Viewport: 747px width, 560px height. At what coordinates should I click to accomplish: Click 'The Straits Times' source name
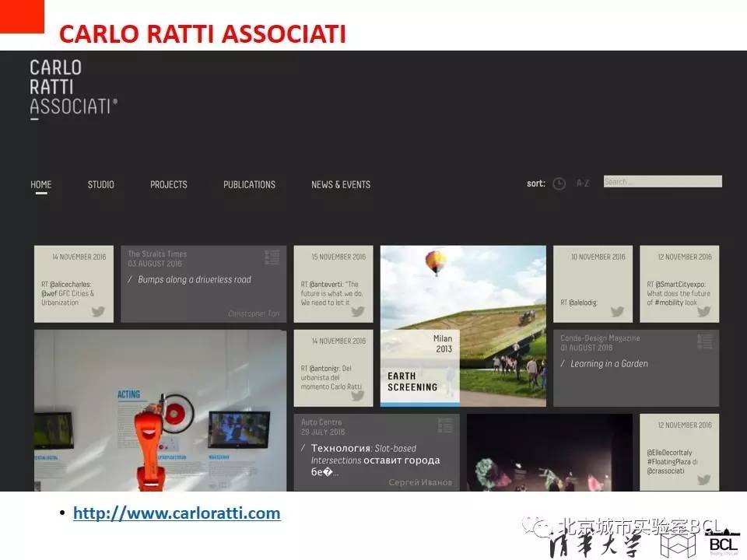(157, 254)
